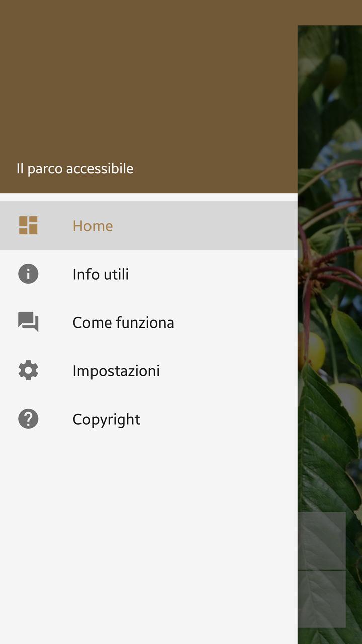The image size is (362, 644).
Task: Tap the brown drawer header banner
Action: pyautogui.click(x=149, y=97)
